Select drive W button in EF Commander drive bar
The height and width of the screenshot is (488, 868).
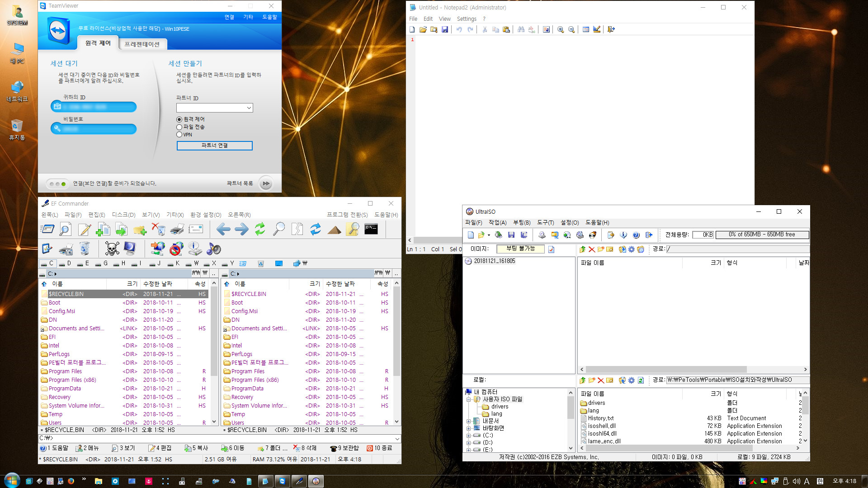click(192, 263)
